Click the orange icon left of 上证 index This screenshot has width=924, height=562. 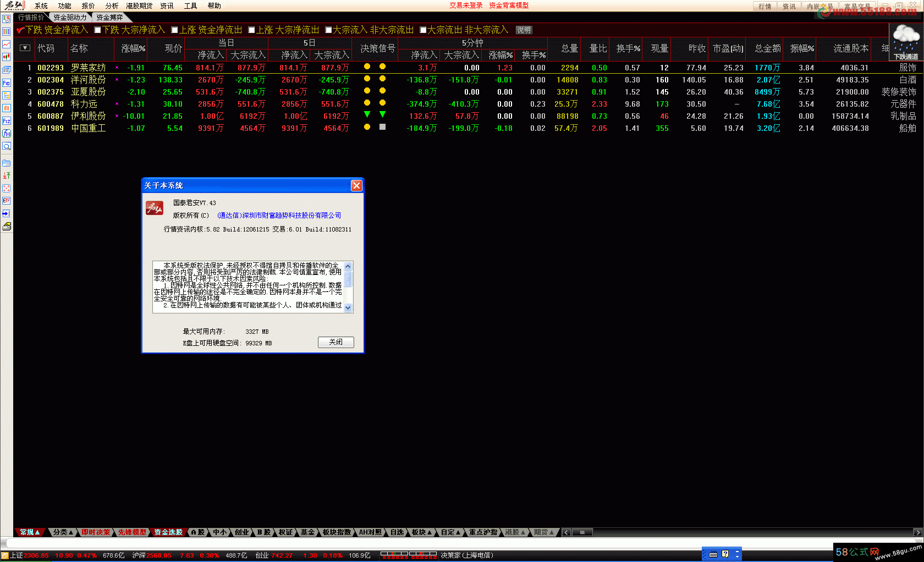(x=5, y=555)
